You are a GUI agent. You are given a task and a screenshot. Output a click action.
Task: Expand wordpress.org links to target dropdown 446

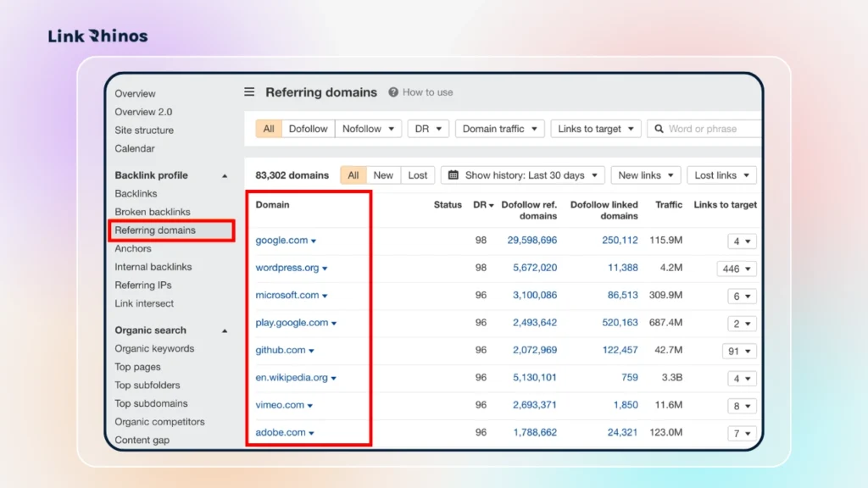tap(737, 269)
